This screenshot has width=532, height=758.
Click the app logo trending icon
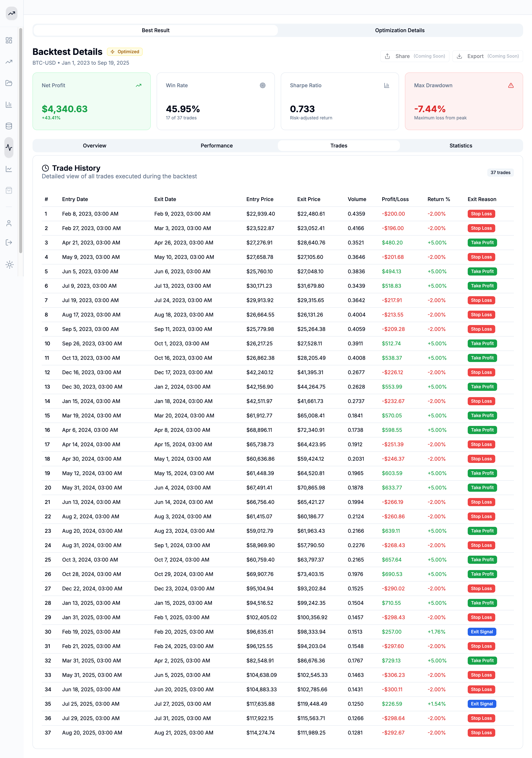(x=12, y=13)
